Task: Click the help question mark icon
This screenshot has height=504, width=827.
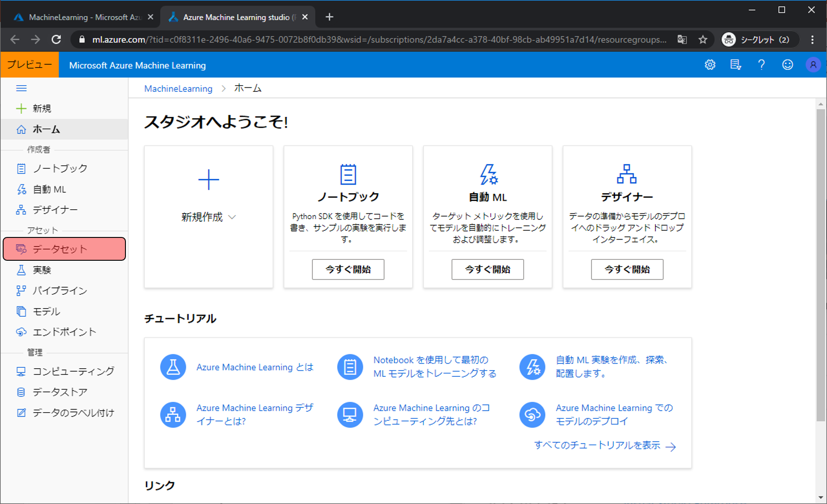Action: [x=761, y=65]
